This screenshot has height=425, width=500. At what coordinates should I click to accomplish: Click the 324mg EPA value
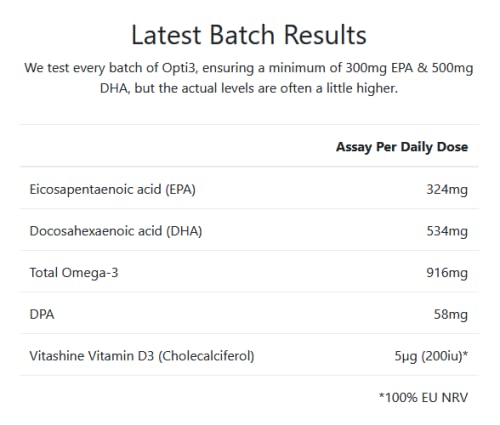tap(447, 189)
